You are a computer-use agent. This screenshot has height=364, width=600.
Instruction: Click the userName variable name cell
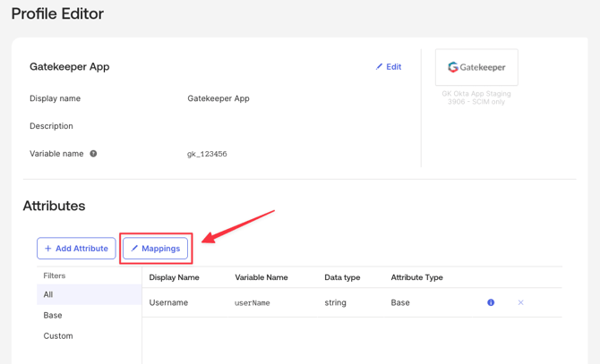253,303
